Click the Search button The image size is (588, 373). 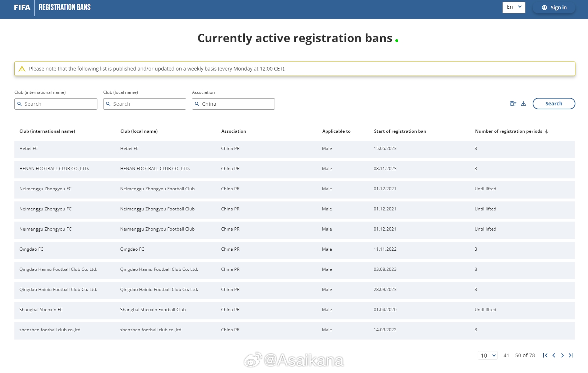pyautogui.click(x=553, y=104)
